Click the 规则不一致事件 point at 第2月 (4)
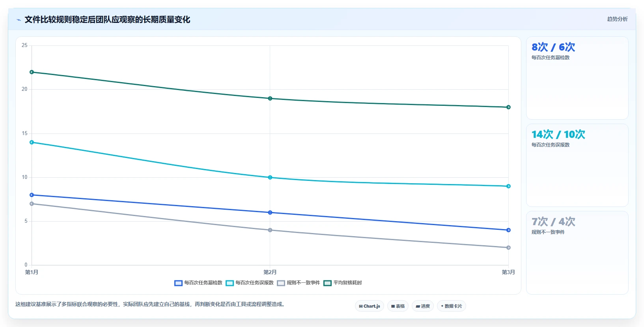644x327 pixels. [270, 230]
